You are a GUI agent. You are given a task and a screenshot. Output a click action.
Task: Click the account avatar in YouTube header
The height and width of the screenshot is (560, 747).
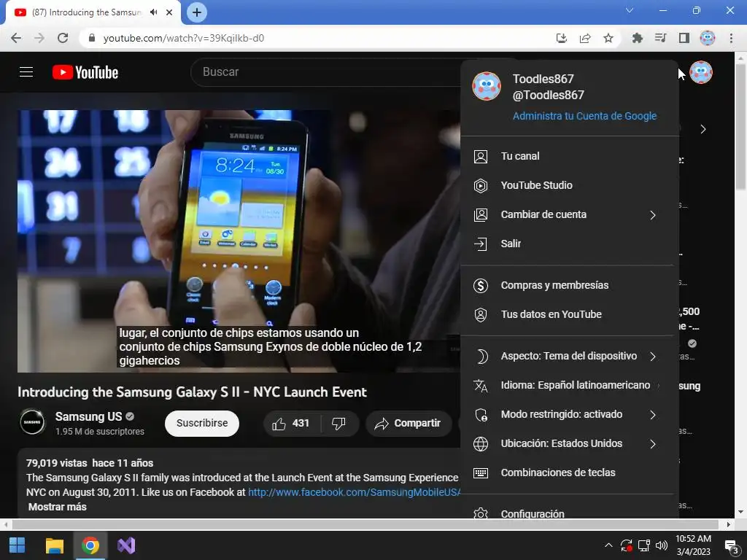tap(701, 72)
